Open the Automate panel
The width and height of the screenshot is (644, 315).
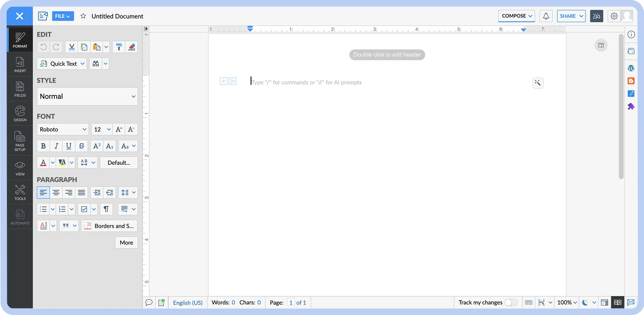(x=20, y=216)
